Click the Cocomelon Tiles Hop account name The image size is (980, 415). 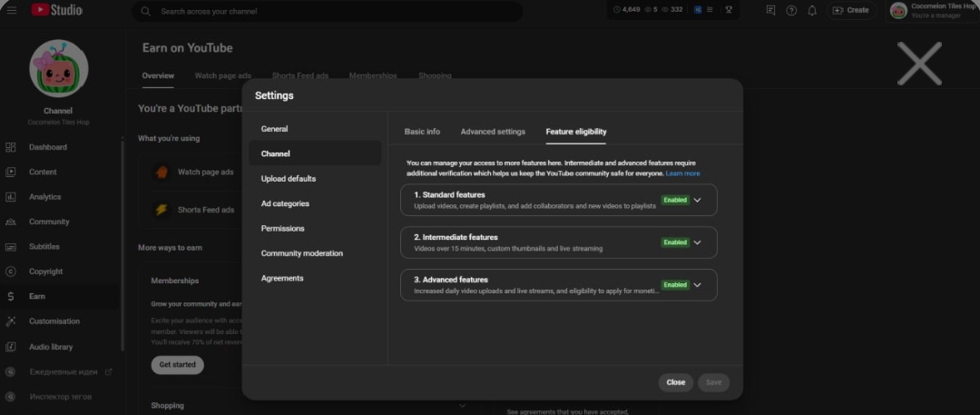pyautogui.click(x=944, y=6)
